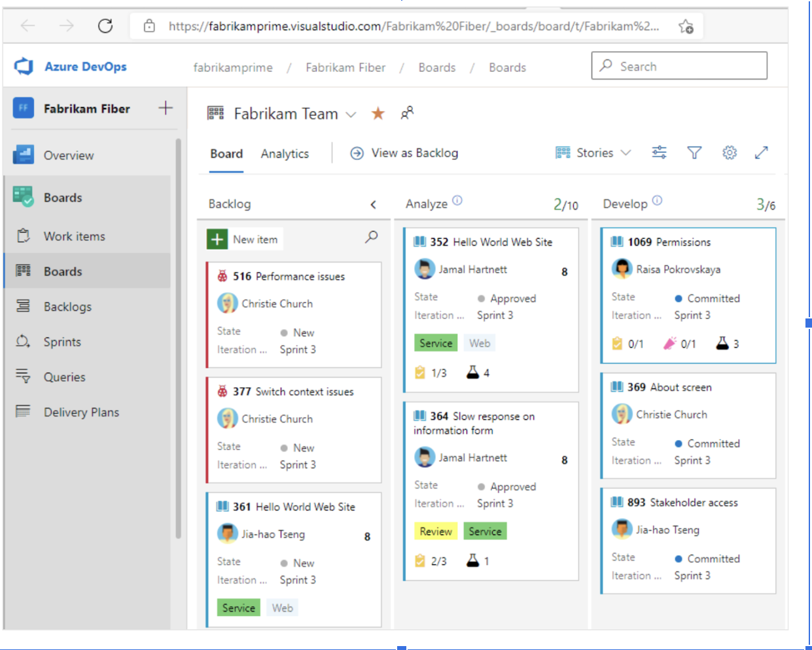Enter full screen mode icon
812x650 pixels.
pyautogui.click(x=761, y=152)
